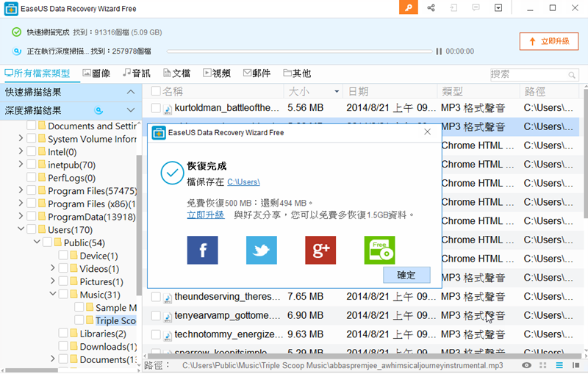Click the orange key activation icon
Screen dimensions: 588x374
pyautogui.click(x=409, y=8)
